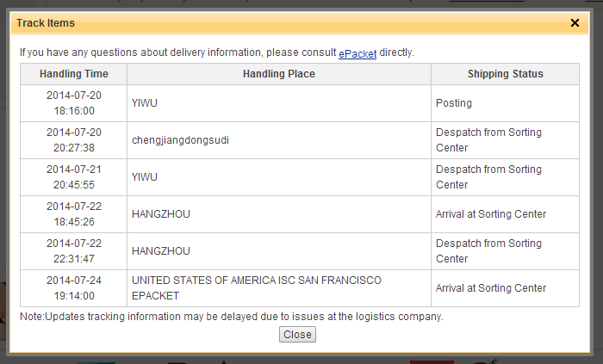Select the Arrival at Sorting Center status for Hangzhou
603x364 pixels.
coord(506,214)
